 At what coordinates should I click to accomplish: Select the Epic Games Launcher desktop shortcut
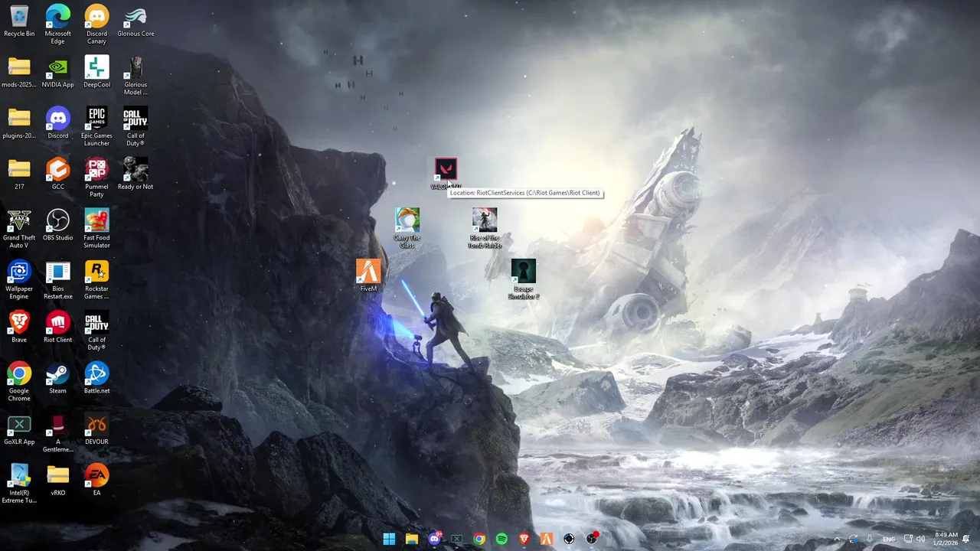coord(96,127)
